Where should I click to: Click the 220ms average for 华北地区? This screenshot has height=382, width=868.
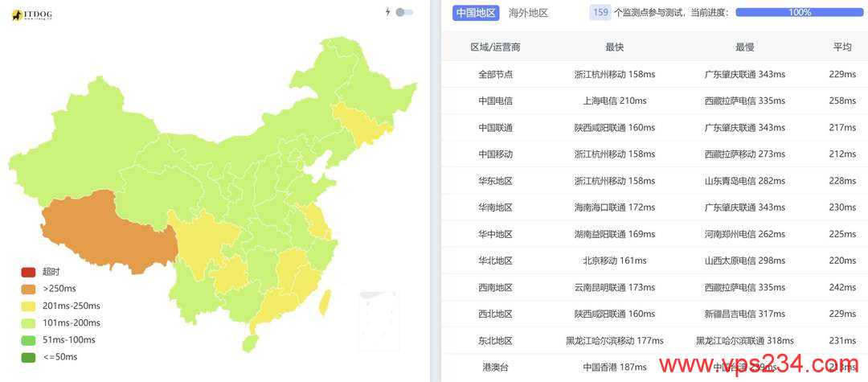tap(842, 261)
